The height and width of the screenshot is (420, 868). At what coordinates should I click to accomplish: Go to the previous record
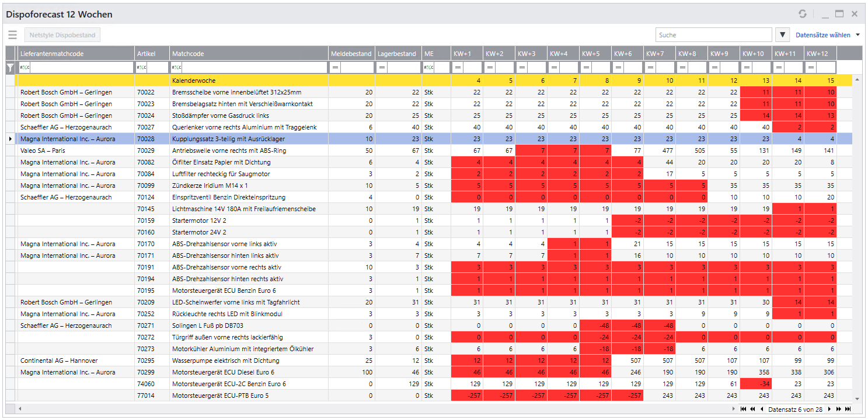coord(761,409)
